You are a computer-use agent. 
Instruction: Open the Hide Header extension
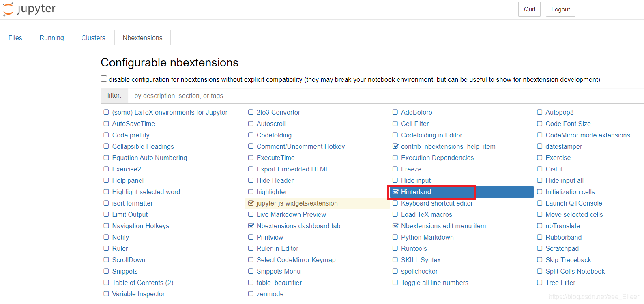(x=275, y=180)
